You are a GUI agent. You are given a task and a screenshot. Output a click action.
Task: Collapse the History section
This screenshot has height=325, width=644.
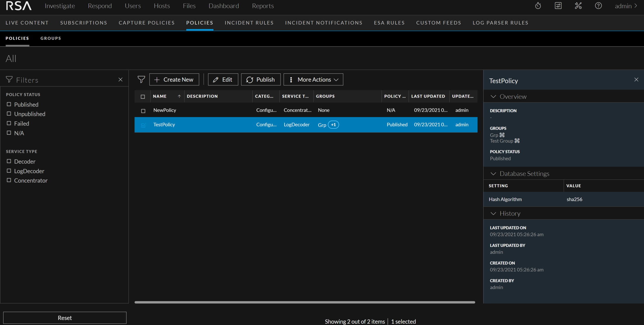point(493,214)
